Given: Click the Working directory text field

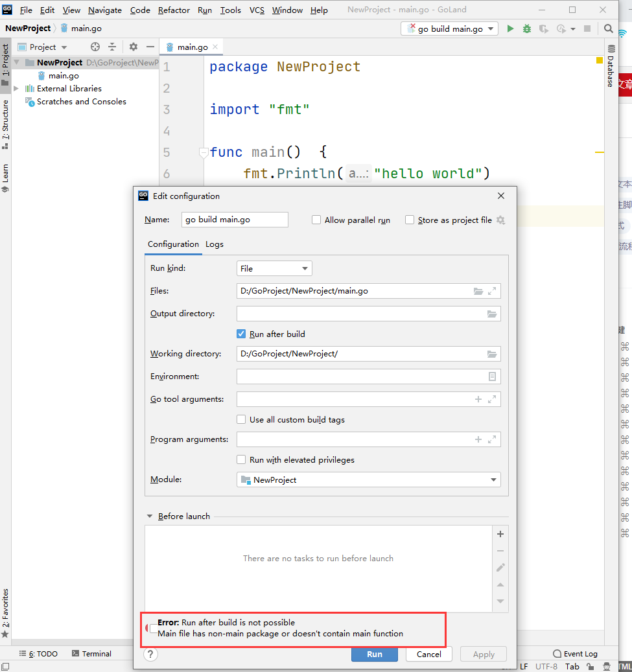Looking at the screenshot, I should pos(360,354).
